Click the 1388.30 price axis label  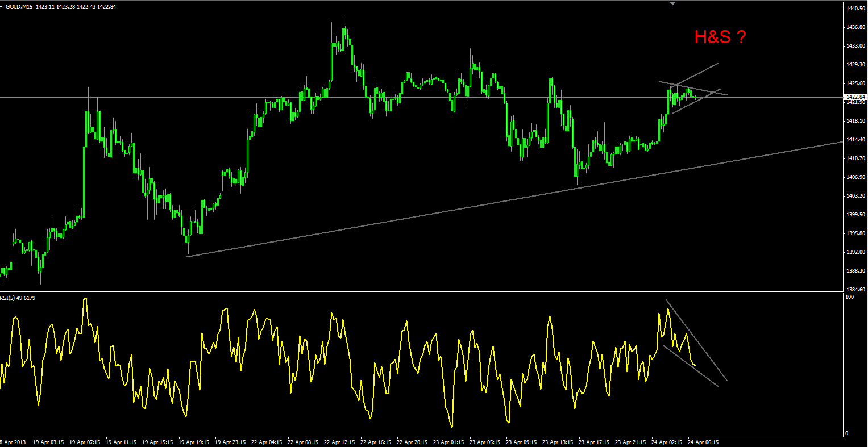pyautogui.click(x=855, y=271)
